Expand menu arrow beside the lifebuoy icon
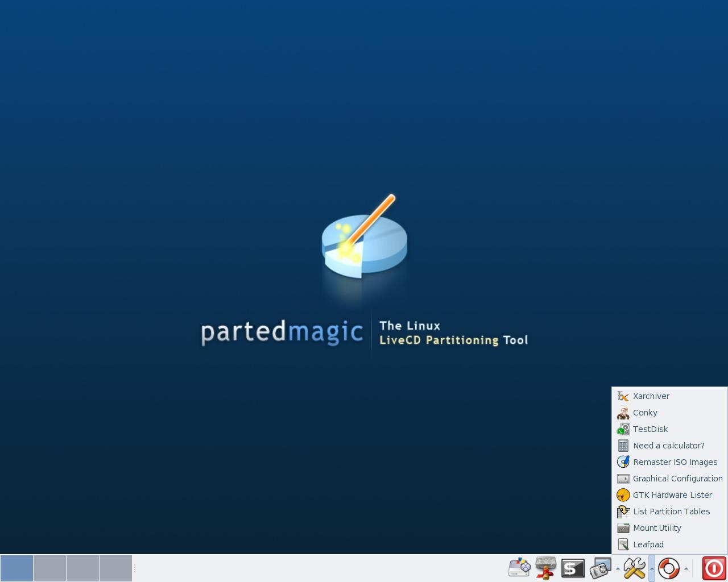This screenshot has width=728, height=582. pos(686,568)
